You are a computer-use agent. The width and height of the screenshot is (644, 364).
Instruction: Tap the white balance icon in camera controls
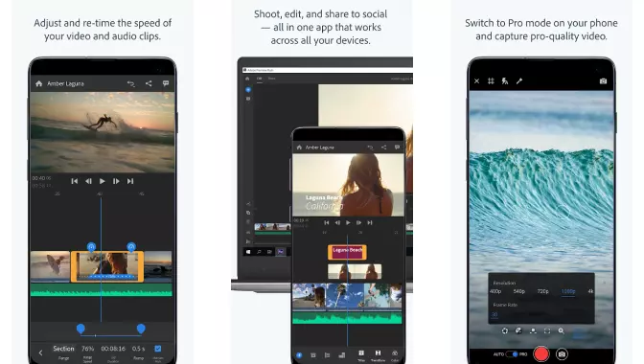(518, 330)
